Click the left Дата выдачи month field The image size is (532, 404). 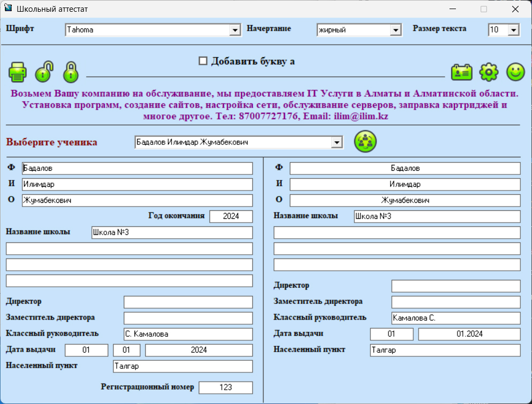point(126,350)
